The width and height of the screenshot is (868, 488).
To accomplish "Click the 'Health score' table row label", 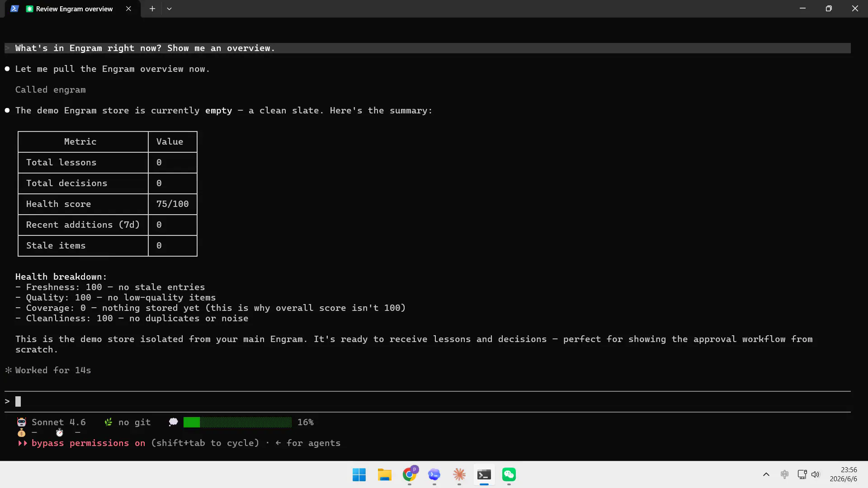I will click(59, 204).
